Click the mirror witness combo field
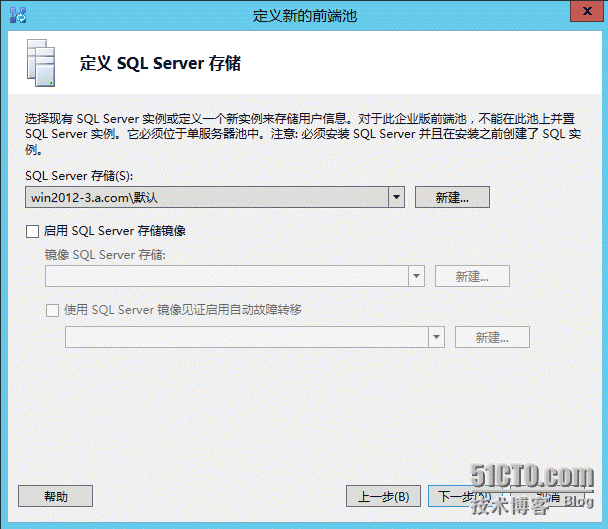 click(x=255, y=337)
